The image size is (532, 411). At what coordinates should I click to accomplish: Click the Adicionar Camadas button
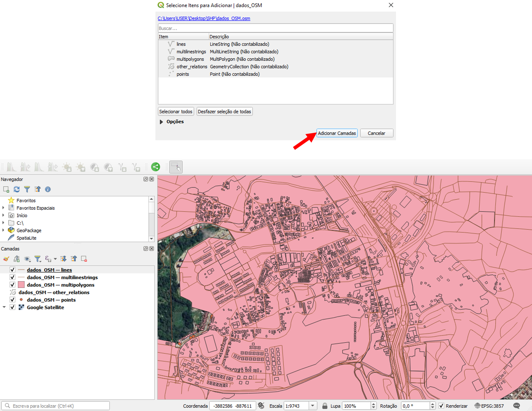coord(337,133)
